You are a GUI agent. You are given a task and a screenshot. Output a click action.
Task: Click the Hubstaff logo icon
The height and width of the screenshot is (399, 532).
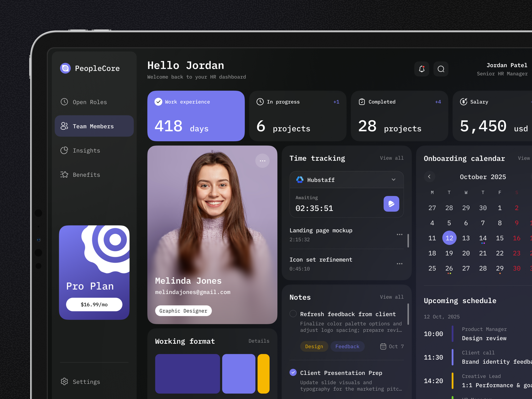300,180
